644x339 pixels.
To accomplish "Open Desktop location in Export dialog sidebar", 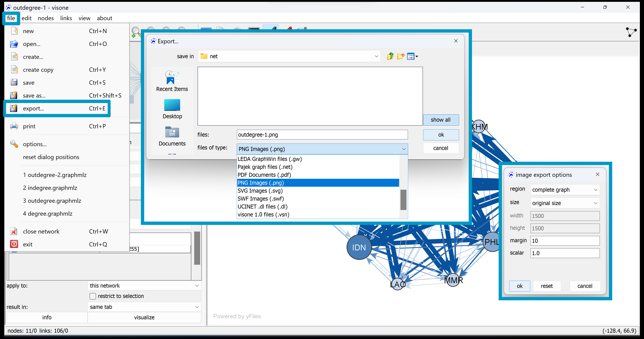I will tap(172, 109).
